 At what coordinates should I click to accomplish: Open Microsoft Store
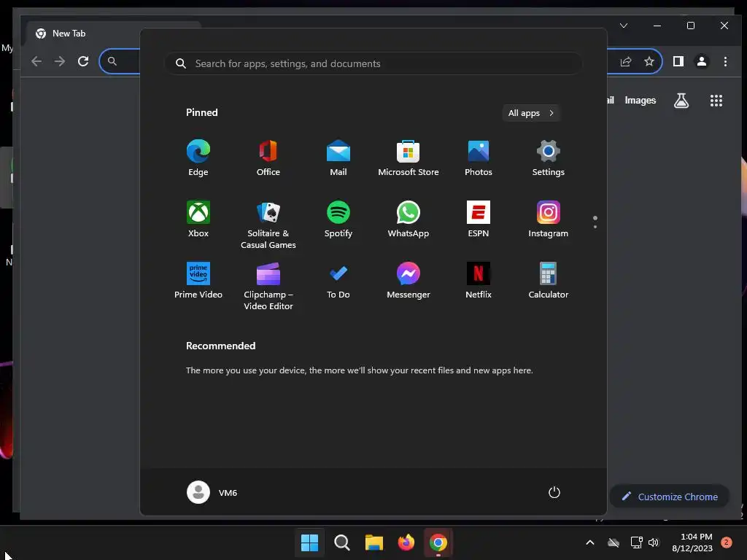point(409,158)
